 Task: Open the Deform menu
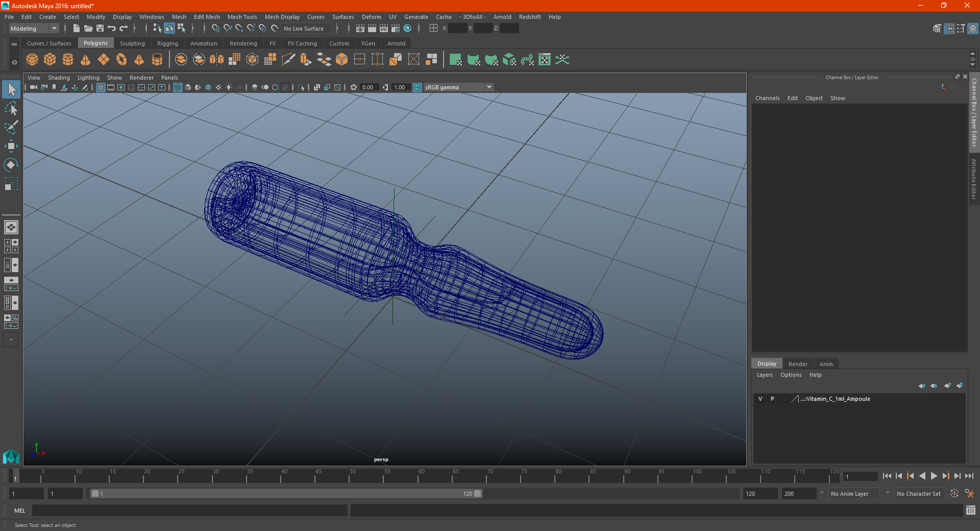tap(372, 17)
